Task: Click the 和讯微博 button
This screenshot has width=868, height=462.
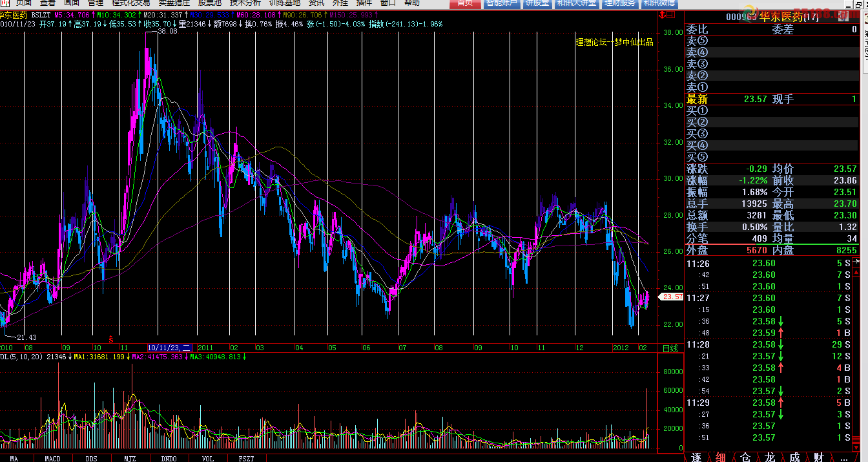Action: [659, 3]
